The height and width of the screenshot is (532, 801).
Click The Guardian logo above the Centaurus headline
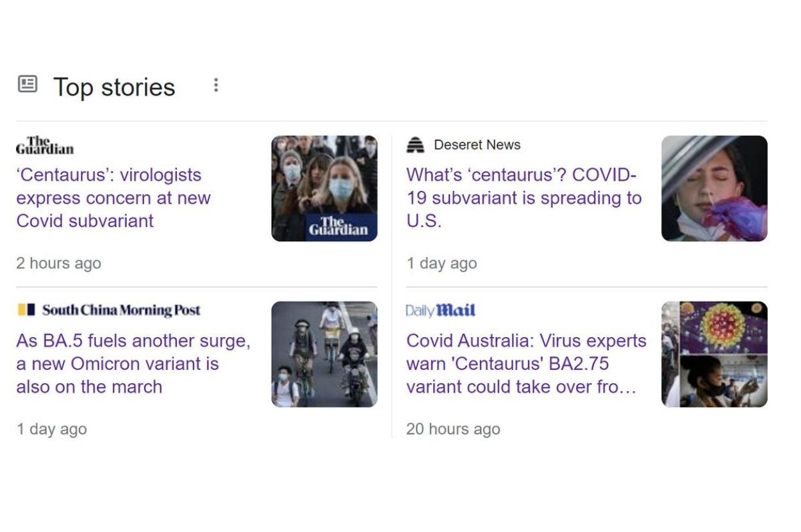point(45,145)
